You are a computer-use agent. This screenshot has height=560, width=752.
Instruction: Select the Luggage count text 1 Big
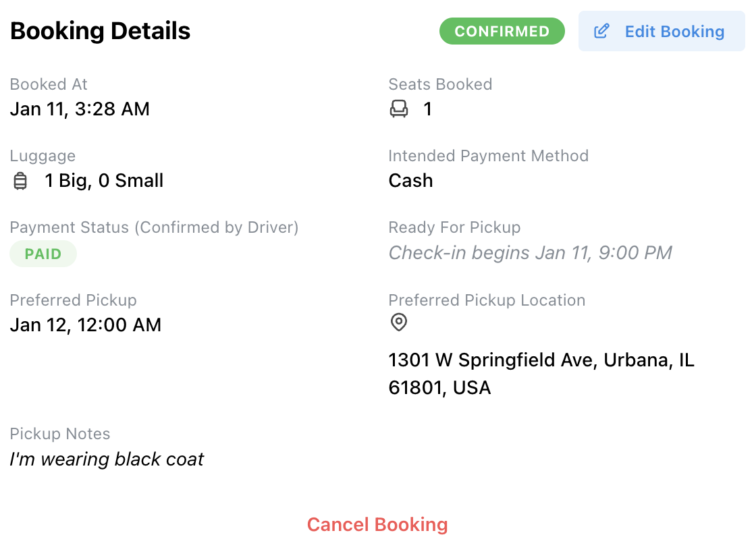[104, 180]
